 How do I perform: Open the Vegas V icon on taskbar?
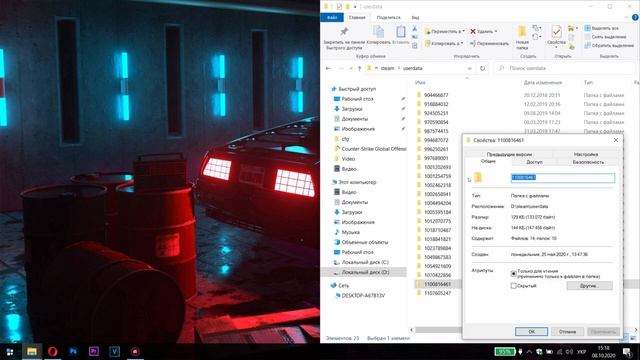point(115,351)
